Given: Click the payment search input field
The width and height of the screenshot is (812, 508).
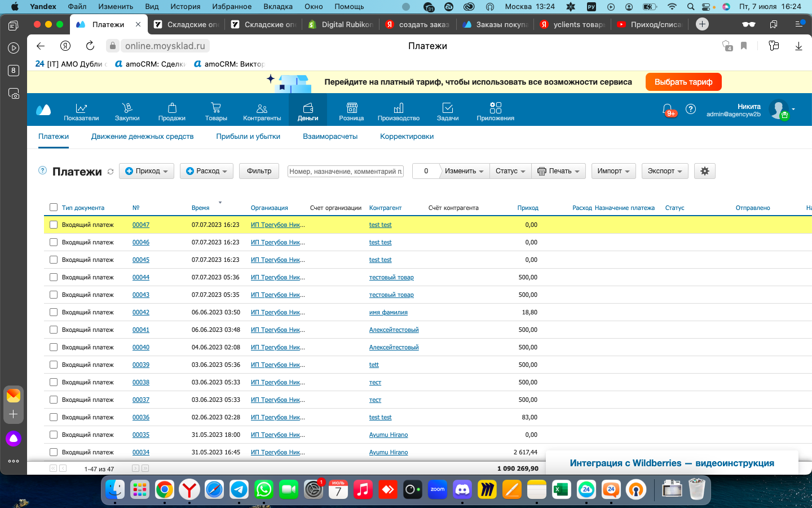Looking at the screenshot, I should pos(346,171).
